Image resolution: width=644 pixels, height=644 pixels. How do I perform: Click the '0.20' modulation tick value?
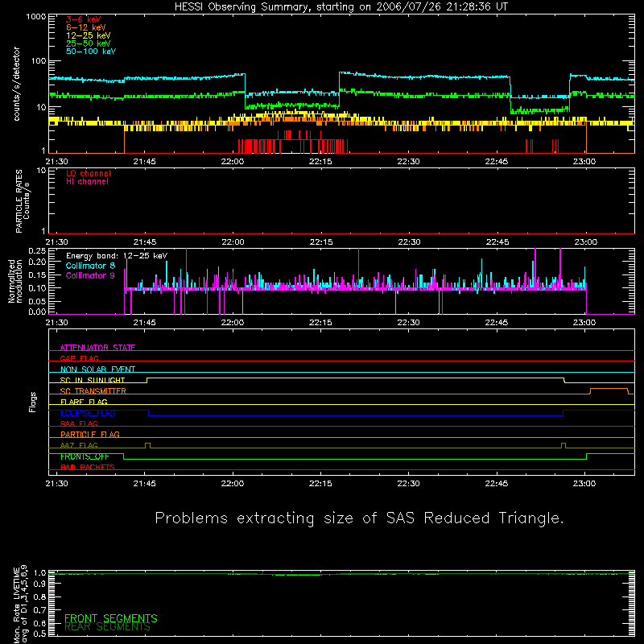(x=37, y=262)
